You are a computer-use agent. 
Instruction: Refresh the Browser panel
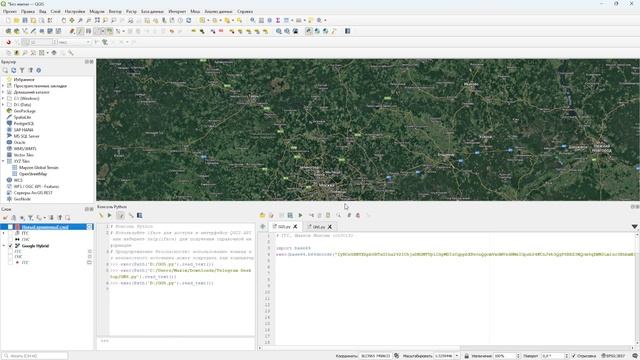[13, 71]
